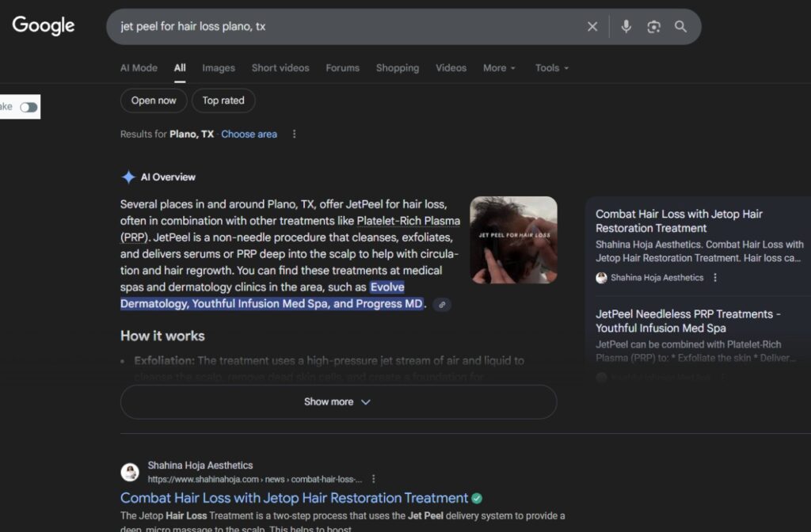Image resolution: width=811 pixels, height=532 pixels.
Task: Expand the More dropdown menu
Action: 499,68
